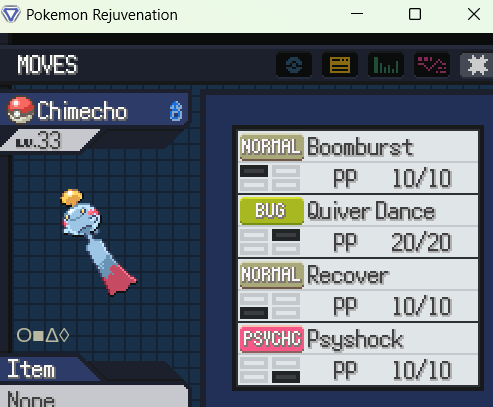Toggle the triangle marking symbol
Screen dimensions: 493x407
(52, 335)
